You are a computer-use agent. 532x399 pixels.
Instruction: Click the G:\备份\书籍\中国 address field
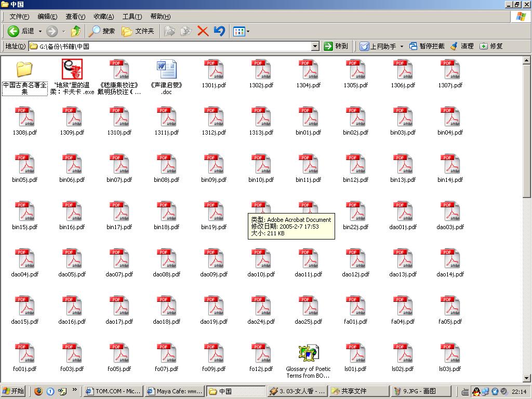tap(171, 46)
